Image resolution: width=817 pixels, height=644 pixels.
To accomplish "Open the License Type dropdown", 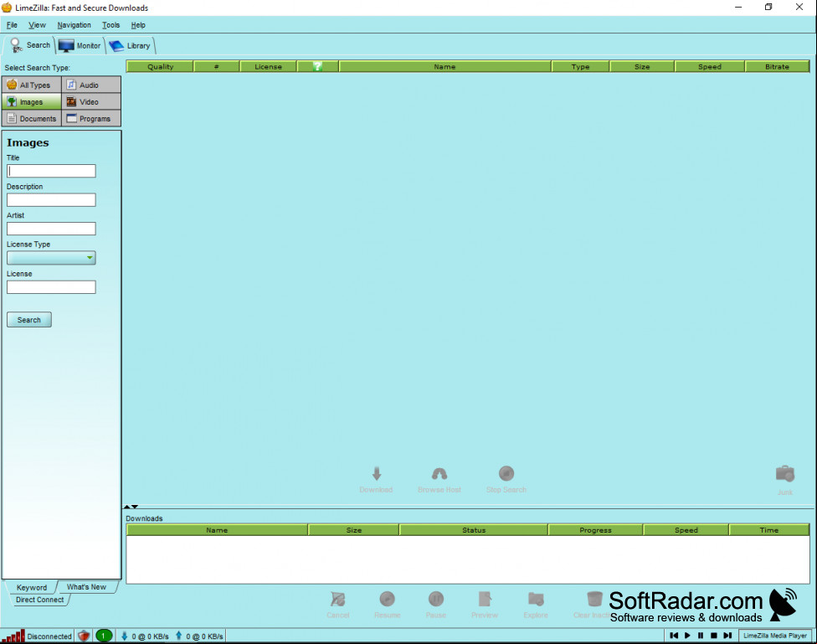I will point(51,258).
